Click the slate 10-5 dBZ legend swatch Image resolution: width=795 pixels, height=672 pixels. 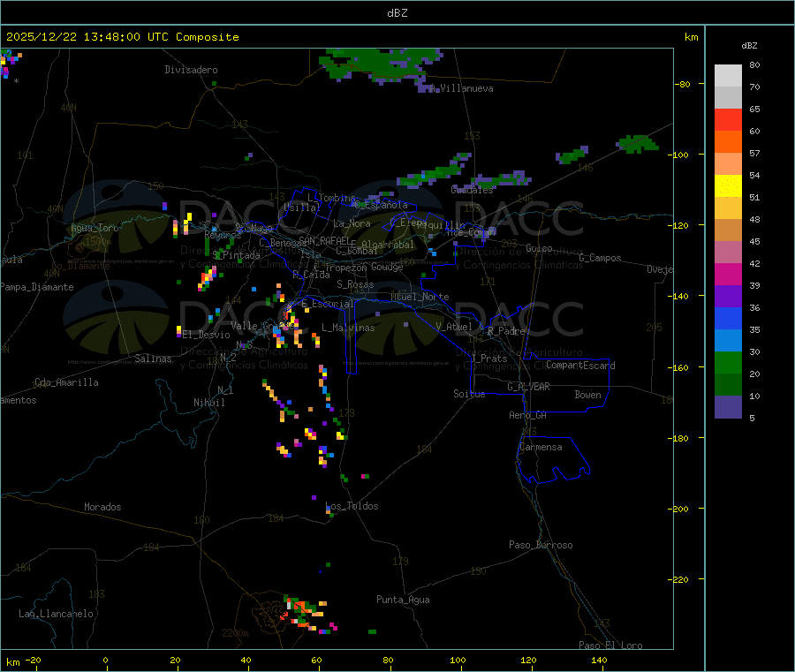point(728,406)
